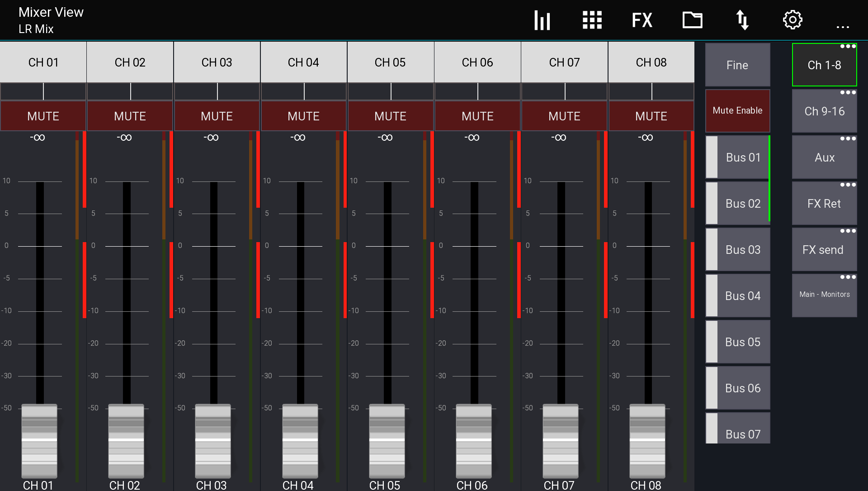Open the meters view icon

pos(542,20)
